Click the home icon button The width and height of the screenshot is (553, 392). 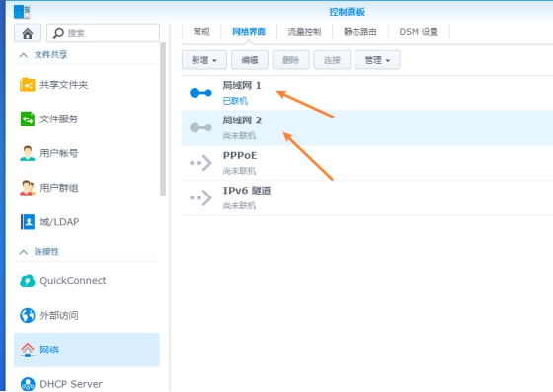(28, 33)
